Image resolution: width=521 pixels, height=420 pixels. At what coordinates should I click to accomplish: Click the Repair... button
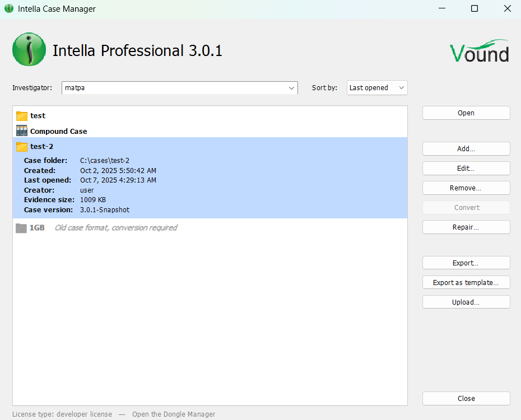(x=466, y=227)
